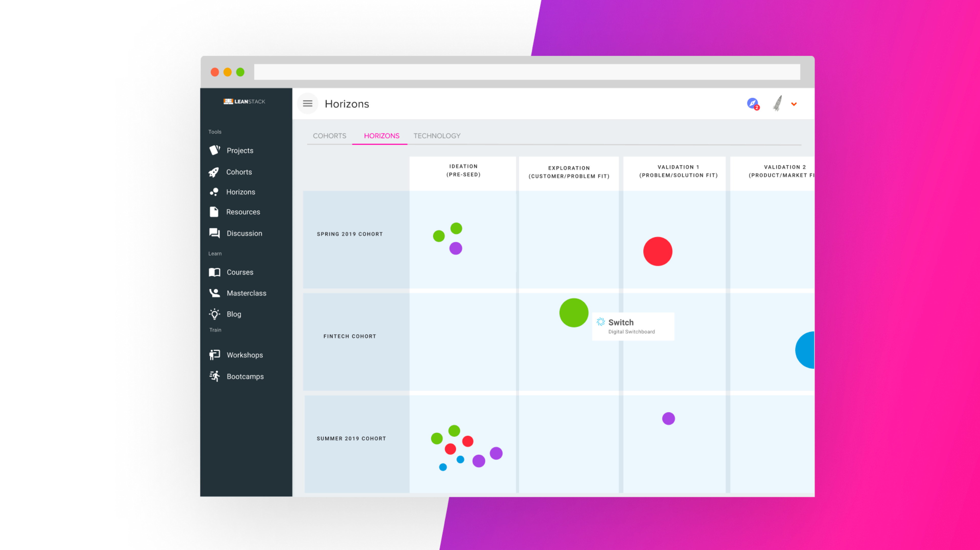Click the Discussion chat bubble icon
The image size is (980, 550).
click(x=215, y=233)
